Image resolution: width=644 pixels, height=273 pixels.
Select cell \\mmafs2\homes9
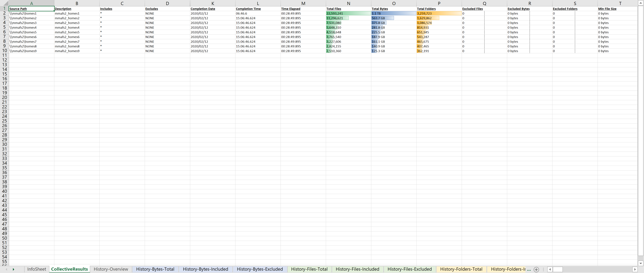32,51
